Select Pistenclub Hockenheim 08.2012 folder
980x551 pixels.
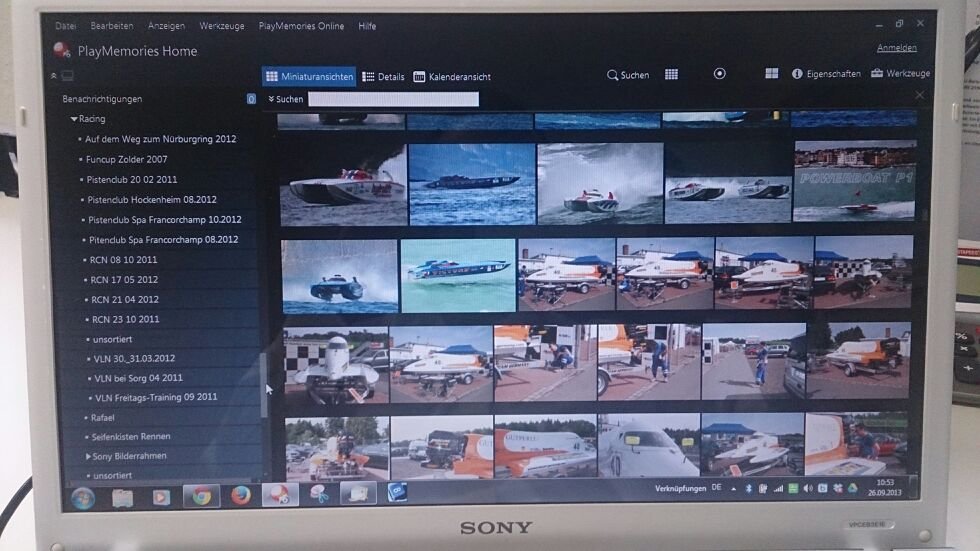(152, 199)
